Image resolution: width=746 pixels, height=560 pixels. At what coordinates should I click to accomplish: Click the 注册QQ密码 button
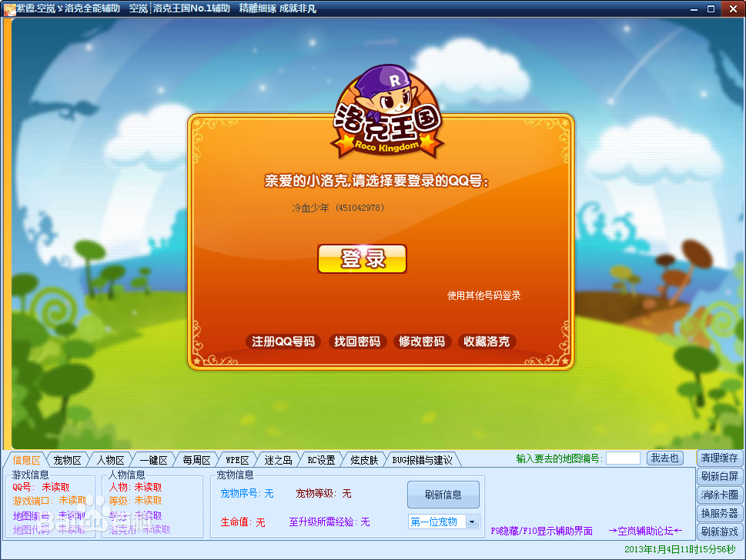282,342
